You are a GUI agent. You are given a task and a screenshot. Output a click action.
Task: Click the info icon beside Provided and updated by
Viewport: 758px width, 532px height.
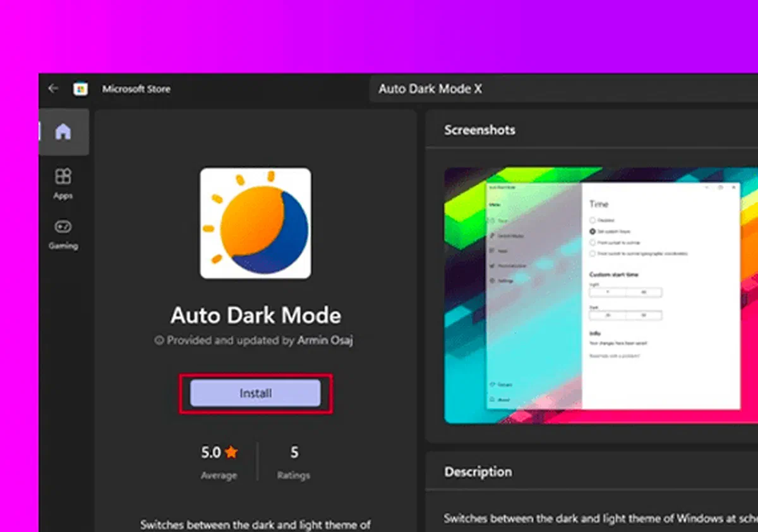click(x=159, y=341)
